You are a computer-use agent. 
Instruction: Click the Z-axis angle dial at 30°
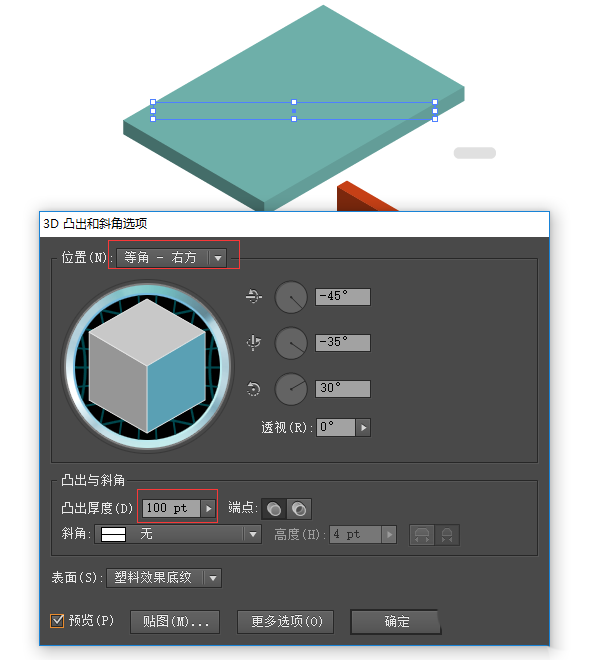(291, 389)
